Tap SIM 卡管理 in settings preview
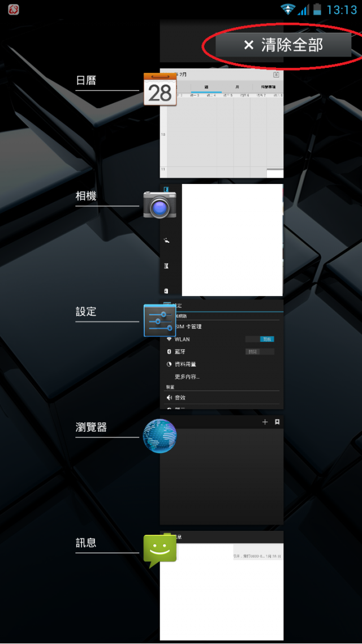Screen dimensions: 362x644 pos(188,327)
